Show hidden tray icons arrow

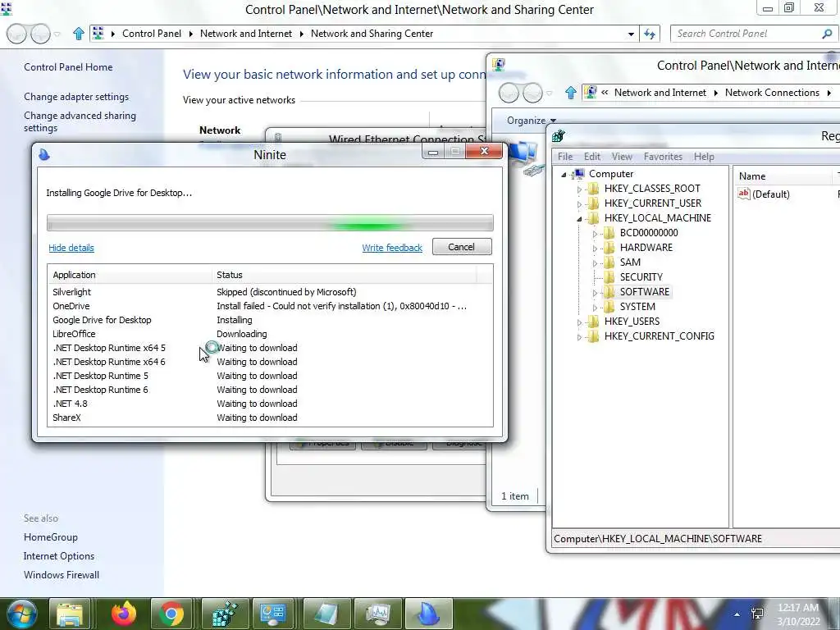(x=737, y=614)
